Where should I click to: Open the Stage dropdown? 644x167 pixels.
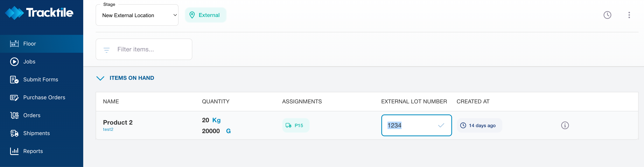click(137, 16)
